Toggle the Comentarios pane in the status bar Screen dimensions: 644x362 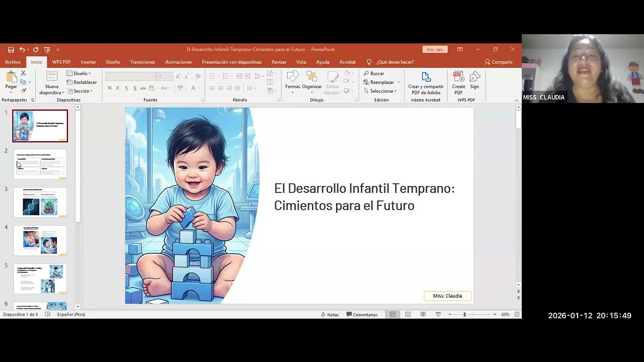[x=362, y=315]
